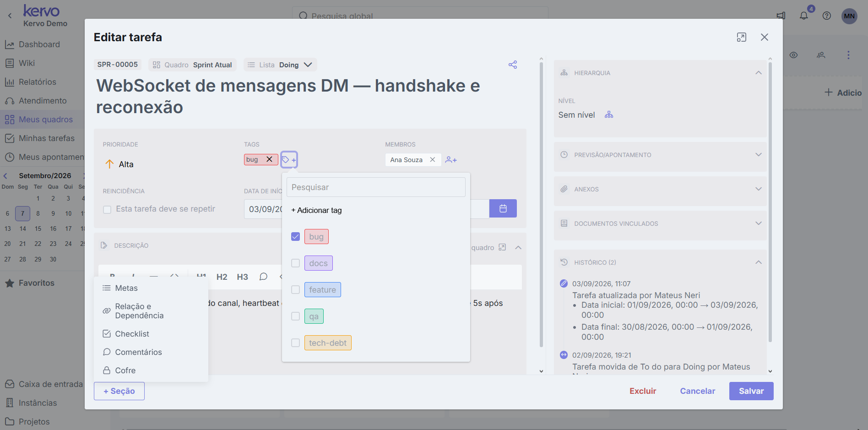The image size is (868, 430).
Task: Click the share icon beside the task header
Action: pos(513,65)
